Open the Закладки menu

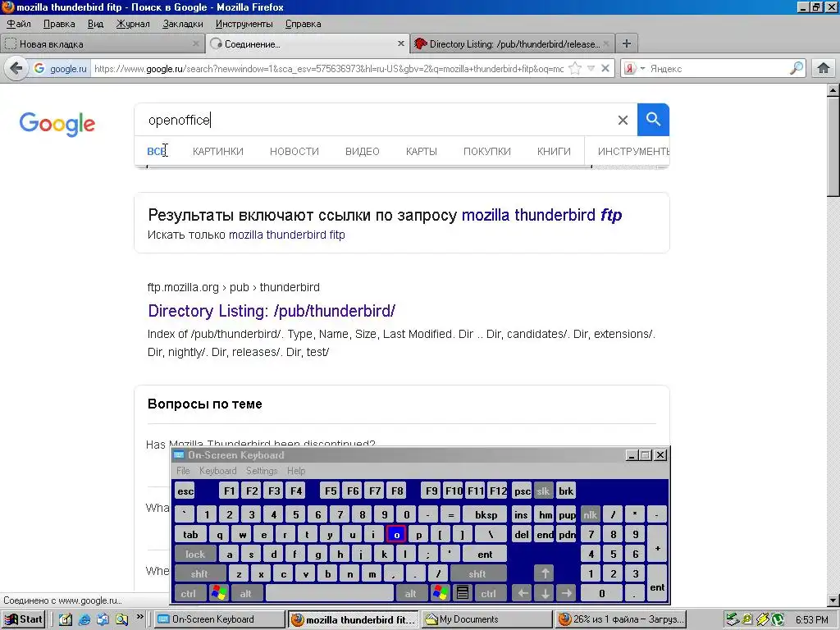coord(183,24)
